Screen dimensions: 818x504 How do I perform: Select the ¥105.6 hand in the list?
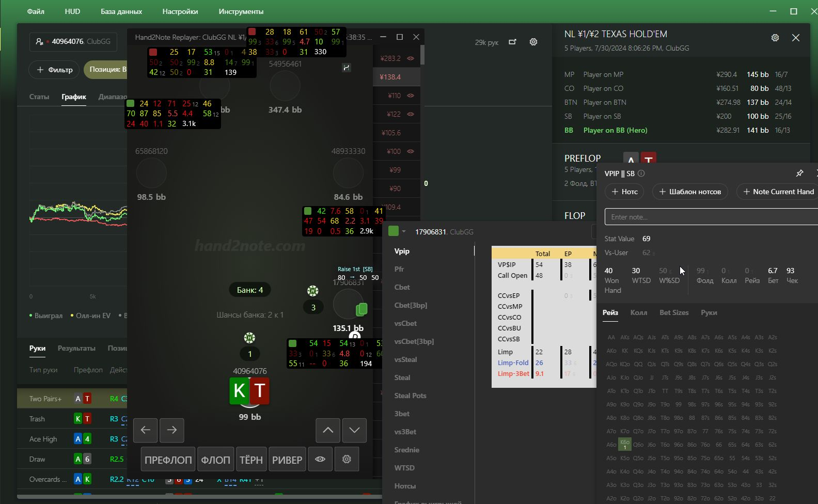(x=396, y=133)
